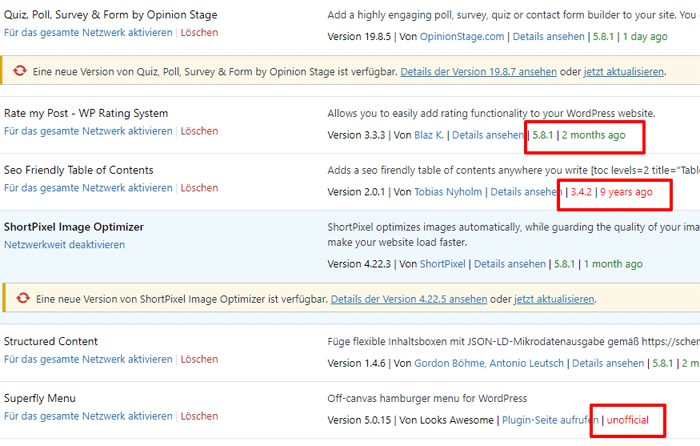Image resolution: width=700 pixels, height=446 pixels.
Task: View details for Opinion Stage plugin
Action: [x=548, y=37]
